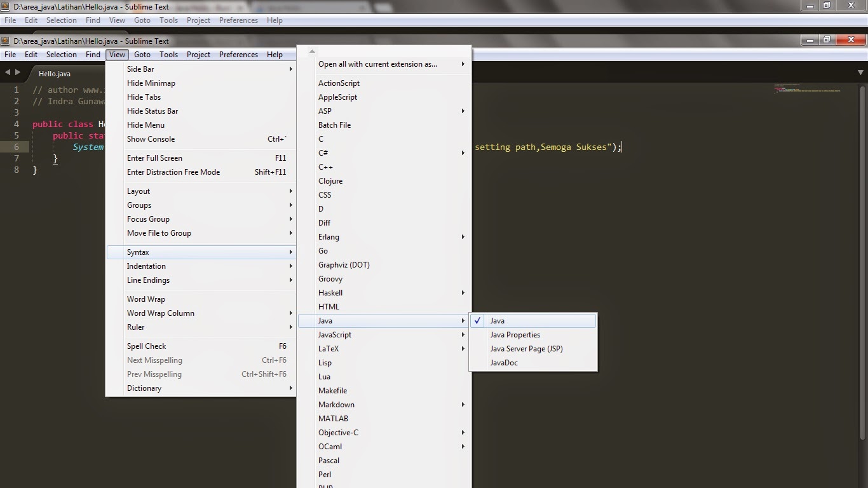Screen dimensions: 868x488
Task: Expand the JavaScript syntax submenu
Action: [x=335, y=334]
